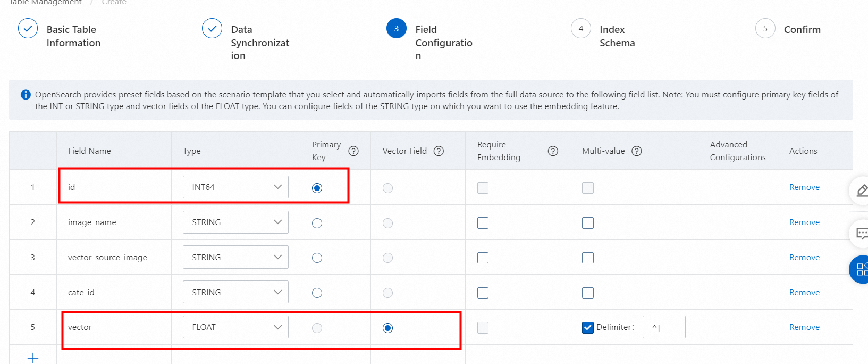868x364 pixels.
Task: Click the Require Embedding help icon
Action: [553, 151]
